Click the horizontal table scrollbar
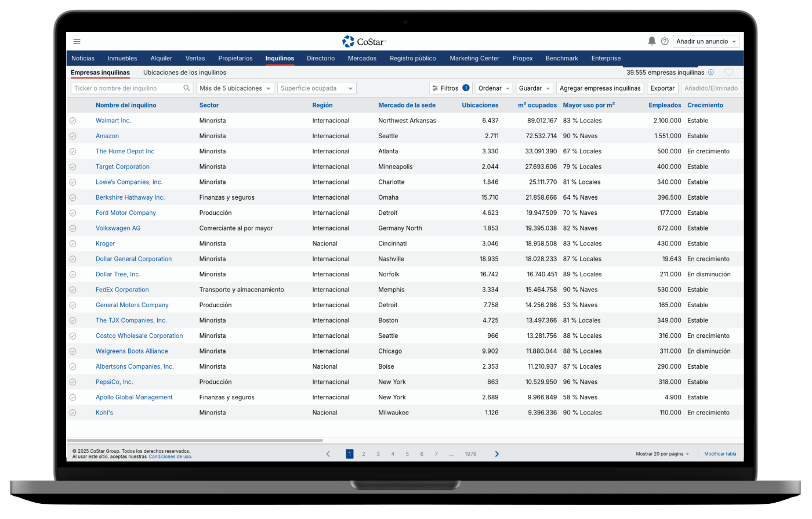This screenshot has width=812, height=519. coord(195,441)
